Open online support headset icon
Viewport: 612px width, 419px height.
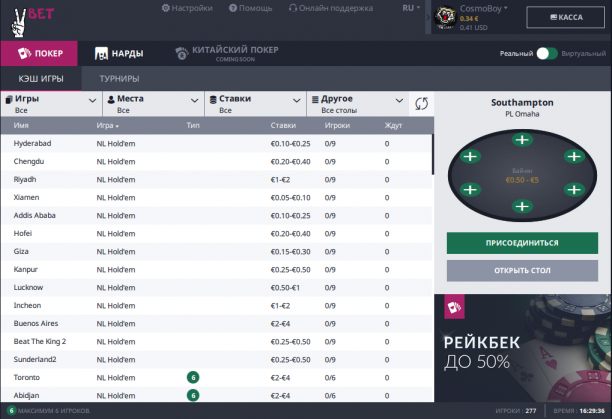click(293, 8)
